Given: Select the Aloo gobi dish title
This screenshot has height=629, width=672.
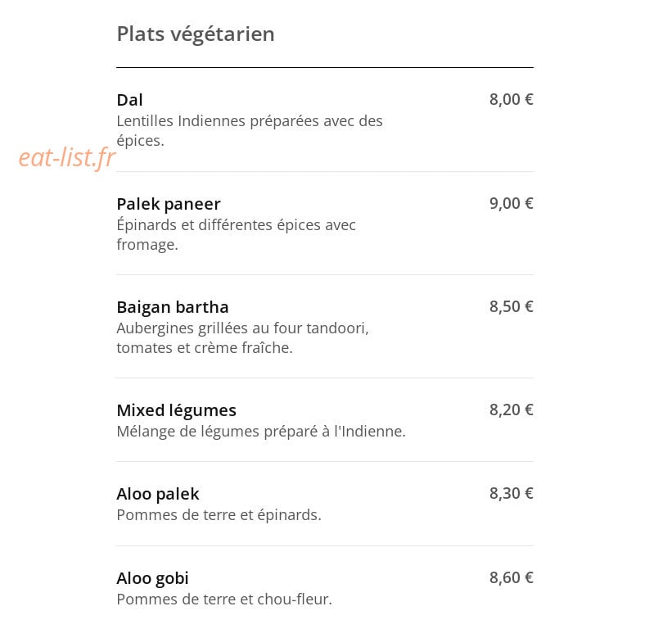Looking at the screenshot, I should (x=152, y=578).
